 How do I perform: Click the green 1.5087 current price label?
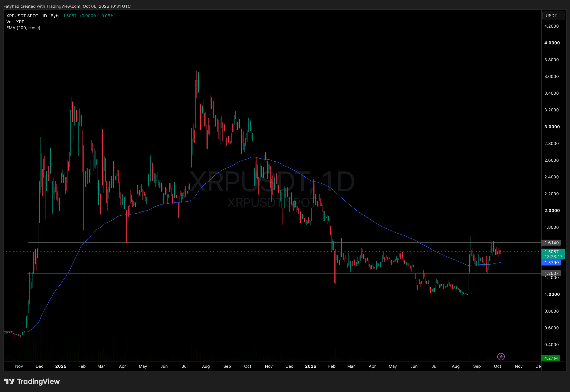(551, 251)
